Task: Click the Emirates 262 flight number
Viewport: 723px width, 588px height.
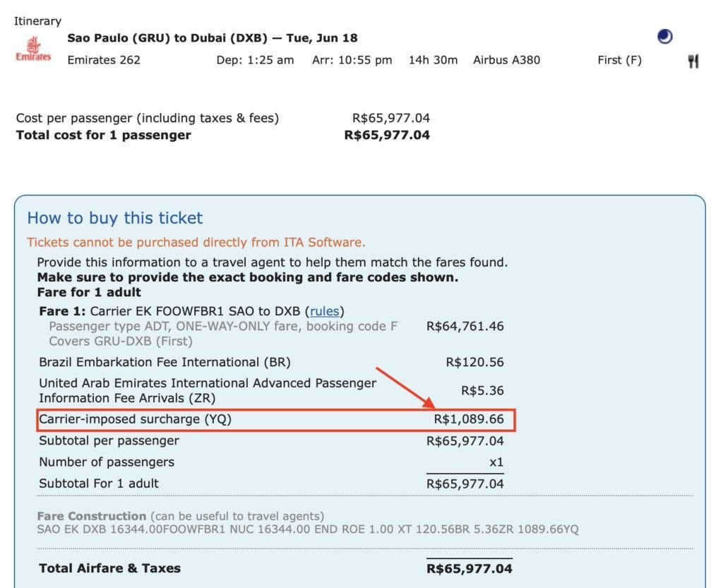Action: (x=104, y=60)
